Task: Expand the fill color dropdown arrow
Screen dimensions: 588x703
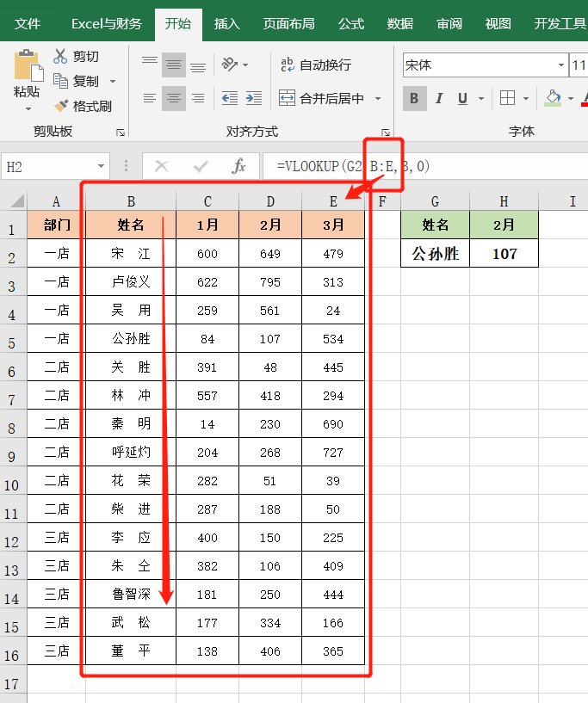Action: click(571, 98)
